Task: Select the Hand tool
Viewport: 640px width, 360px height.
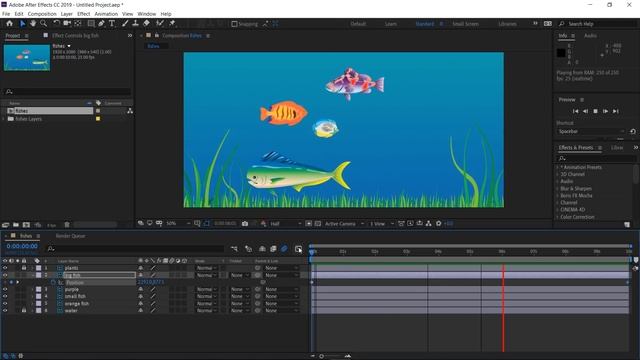Action: (x=33, y=24)
